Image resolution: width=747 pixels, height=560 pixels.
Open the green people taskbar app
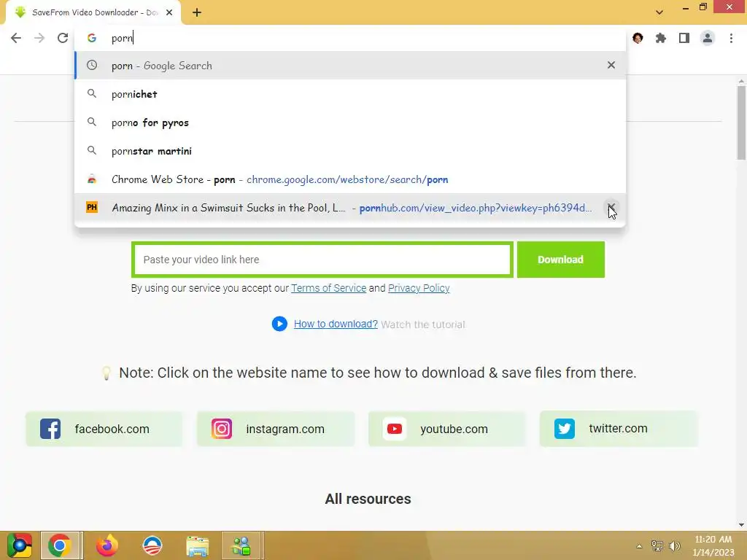pos(241,545)
